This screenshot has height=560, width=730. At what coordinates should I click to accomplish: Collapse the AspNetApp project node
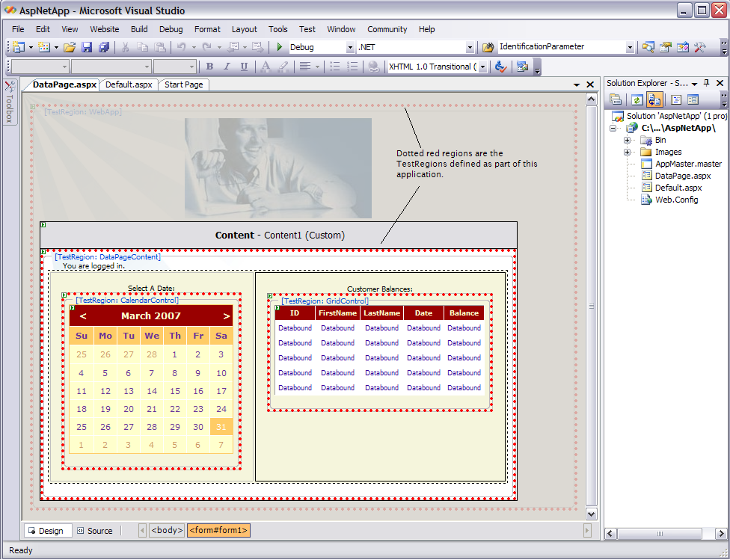(x=613, y=128)
